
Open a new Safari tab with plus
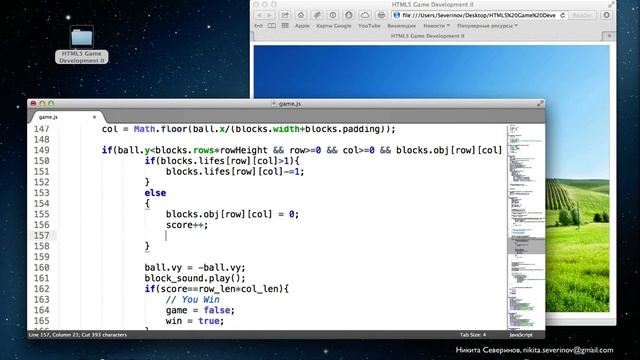609,36
